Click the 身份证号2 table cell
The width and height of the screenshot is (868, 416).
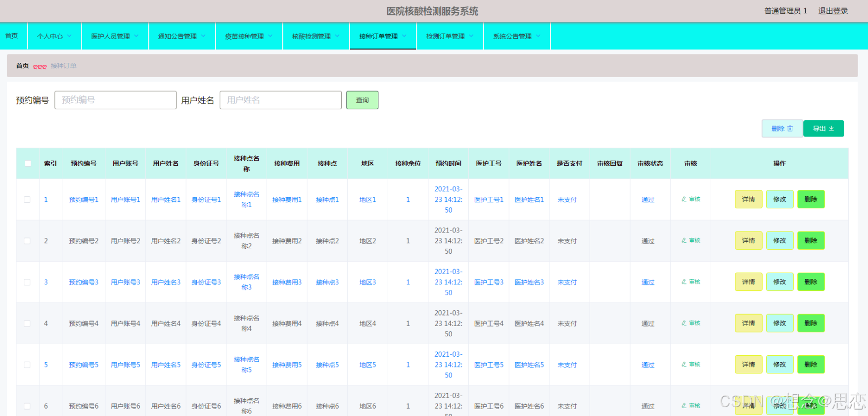pos(206,241)
